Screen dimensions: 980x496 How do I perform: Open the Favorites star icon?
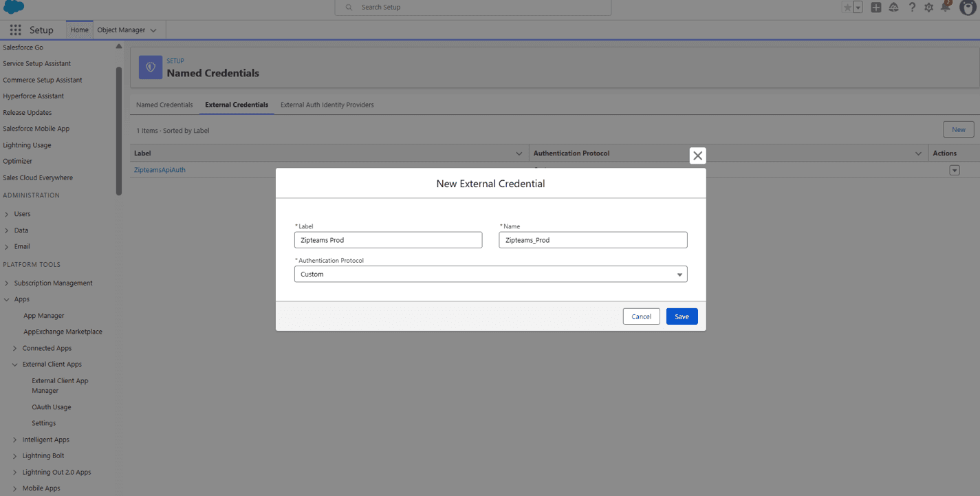point(848,8)
